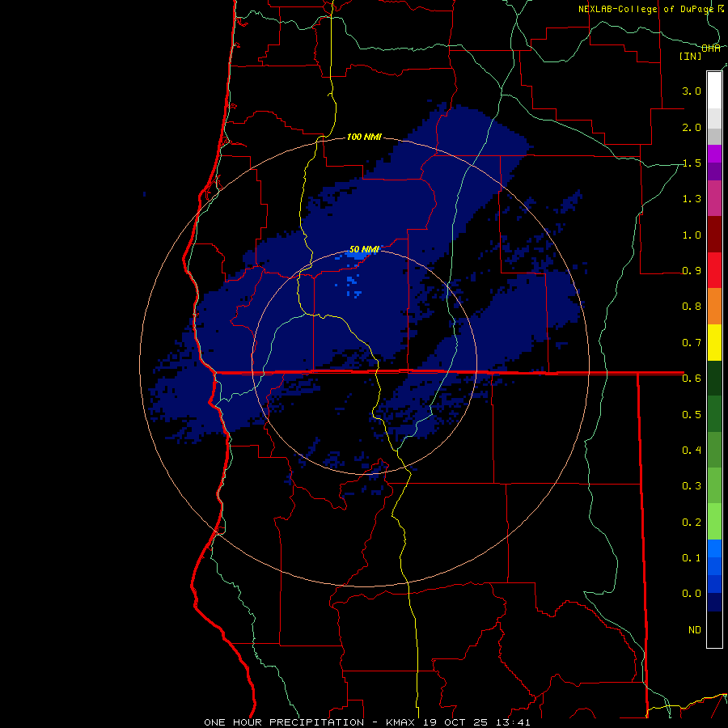Select the 0.3 legend value
Viewport: 728px width, 728px height.
[x=692, y=485]
